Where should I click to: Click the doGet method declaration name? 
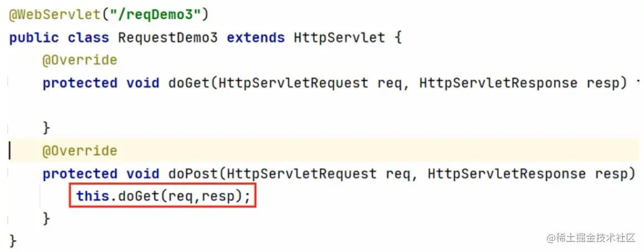[188, 83]
